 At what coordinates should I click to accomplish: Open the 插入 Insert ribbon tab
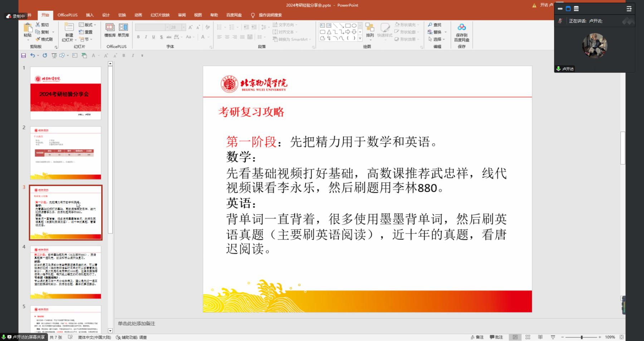tap(89, 15)
